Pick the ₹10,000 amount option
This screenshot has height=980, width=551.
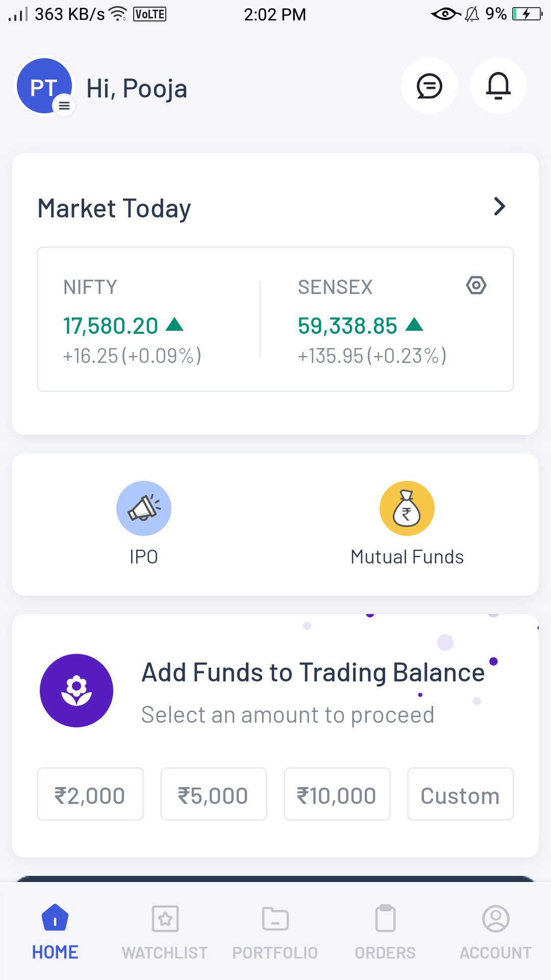[337, 794]
